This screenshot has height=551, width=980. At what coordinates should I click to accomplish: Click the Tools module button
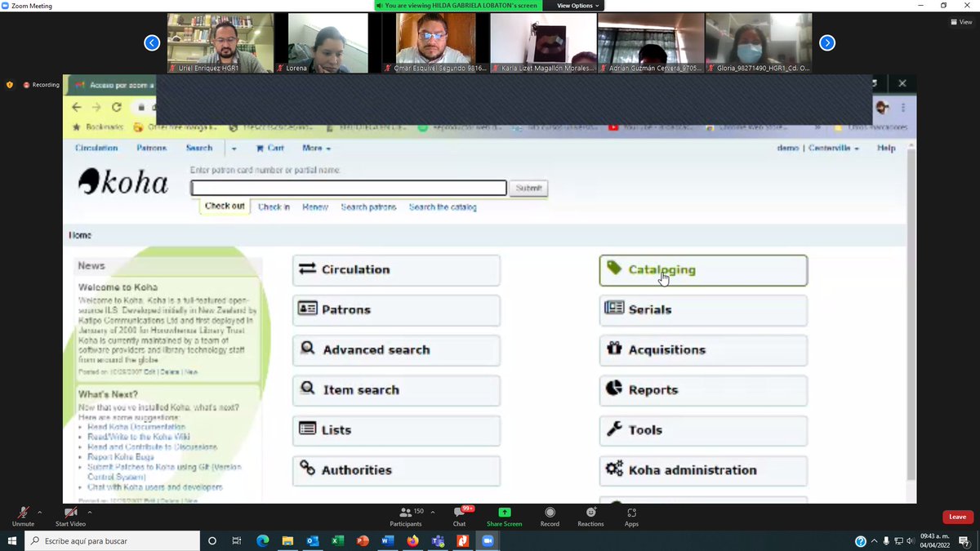703,430
